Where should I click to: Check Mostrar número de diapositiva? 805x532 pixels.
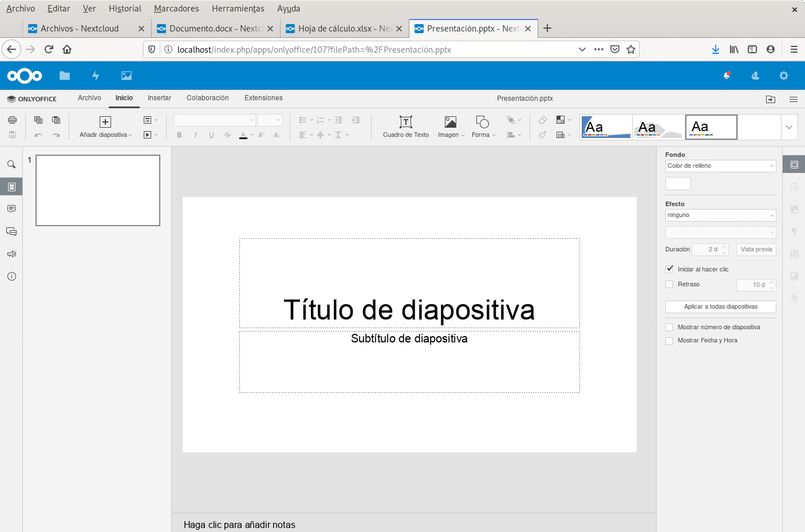tap(669, 328)
